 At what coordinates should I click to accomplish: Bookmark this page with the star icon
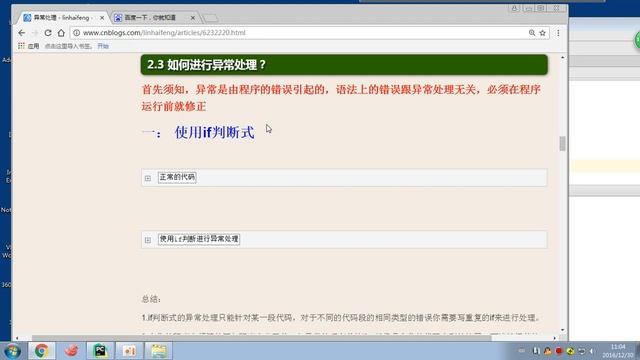point(542,33)
